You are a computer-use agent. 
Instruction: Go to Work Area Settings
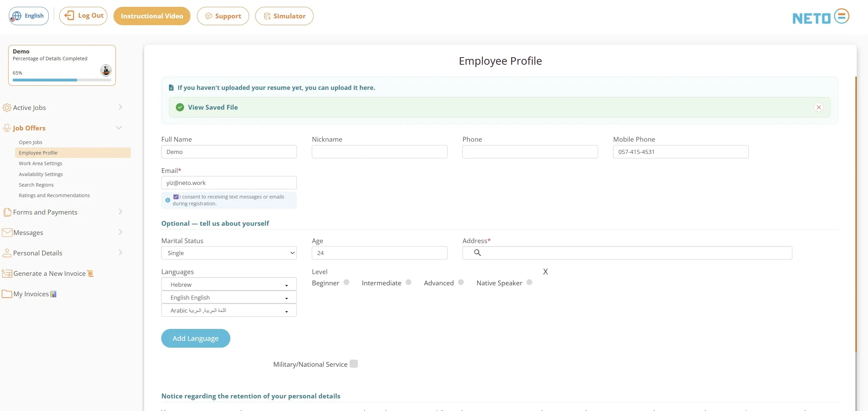pyautogui.click(x=41, y=163)
